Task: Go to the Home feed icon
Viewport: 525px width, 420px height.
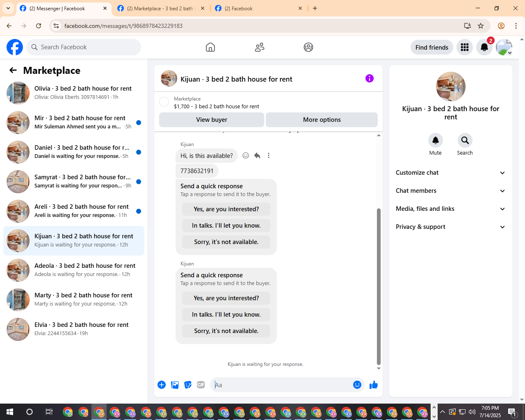Action: click(210, 47)
